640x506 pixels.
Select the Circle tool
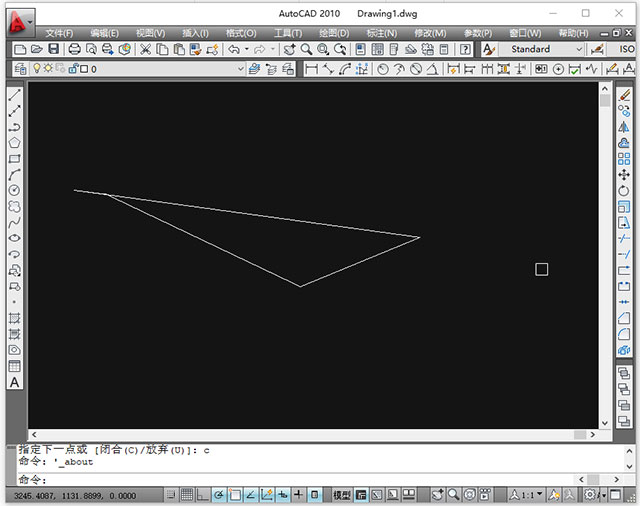pos(14,191)
